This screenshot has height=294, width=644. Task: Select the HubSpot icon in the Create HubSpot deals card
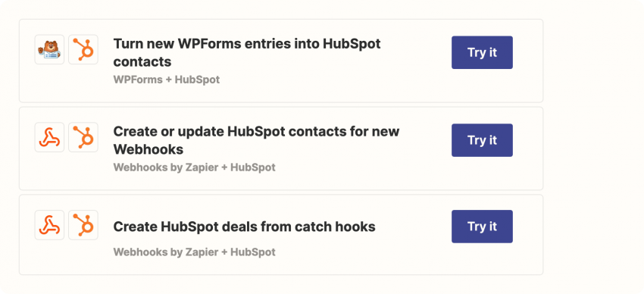[x=83, y=225]
